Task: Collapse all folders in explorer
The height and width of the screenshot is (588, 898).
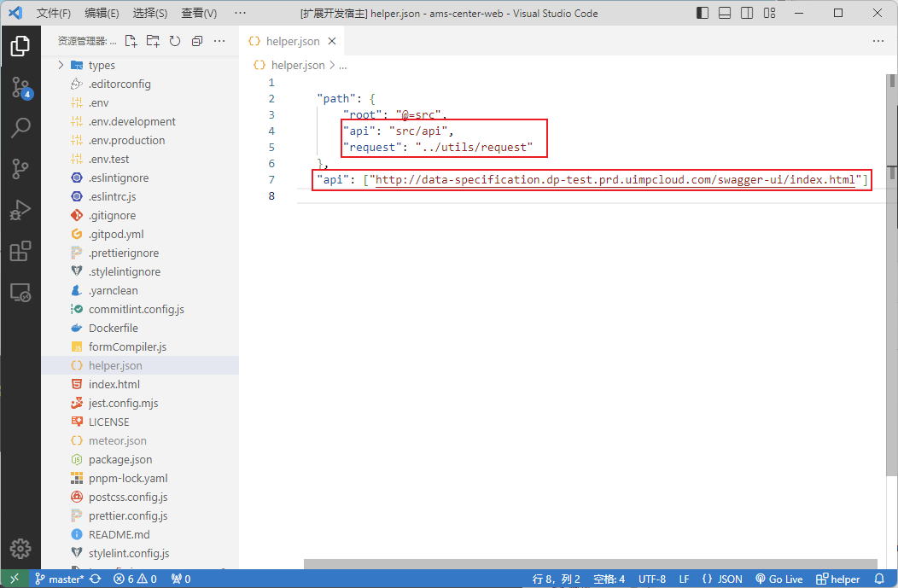Action: pyautogui.click(x=197, y=41)
